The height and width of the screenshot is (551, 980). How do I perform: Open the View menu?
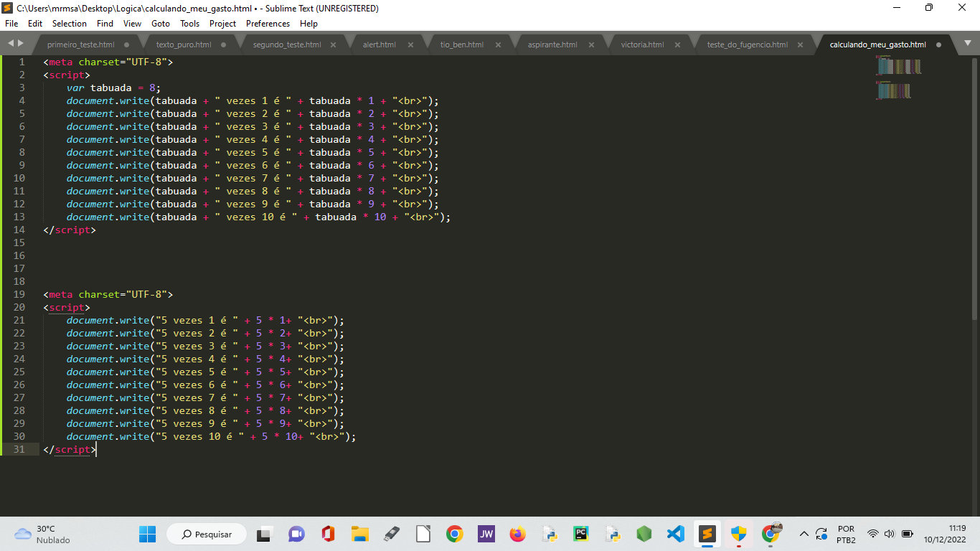click(x=132, y=23)
